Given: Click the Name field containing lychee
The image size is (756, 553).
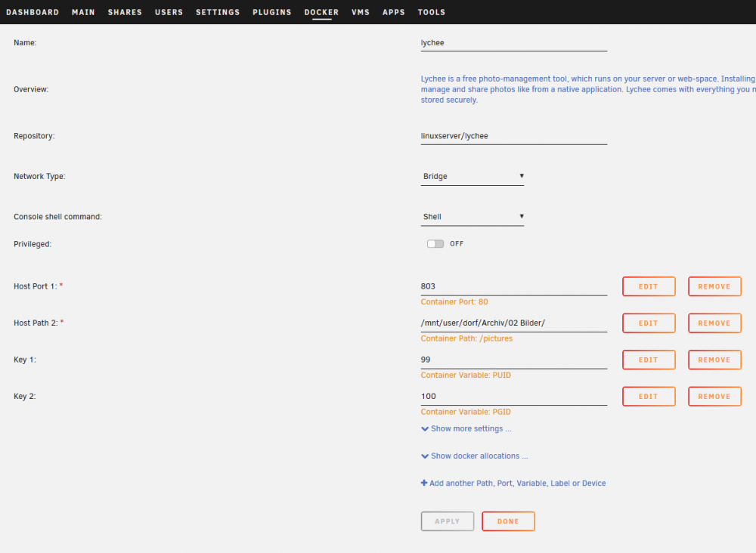Looking at the screenshot, I should tap(514, 43).
